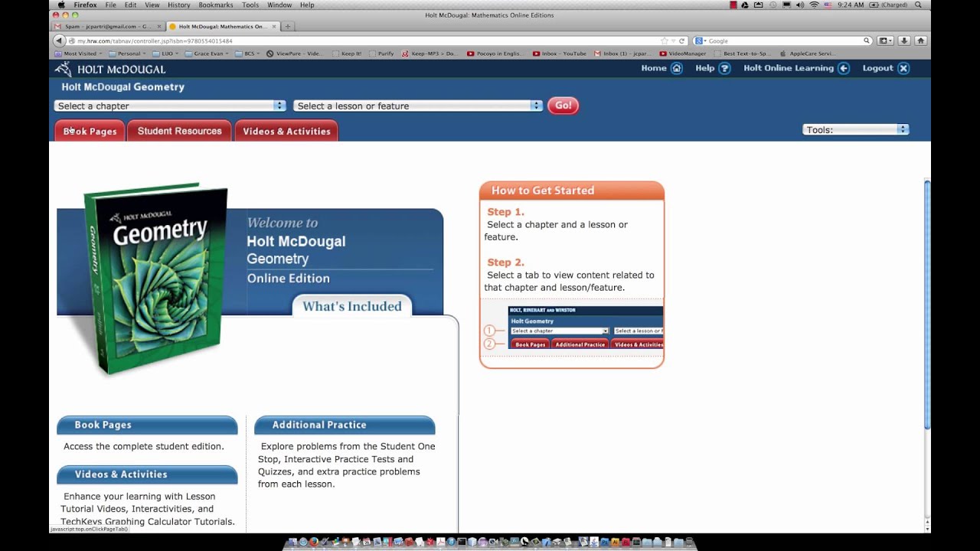Expand the Personal bookmarks folder
Screen dimensions: 980x551
(x=128, y=54)
